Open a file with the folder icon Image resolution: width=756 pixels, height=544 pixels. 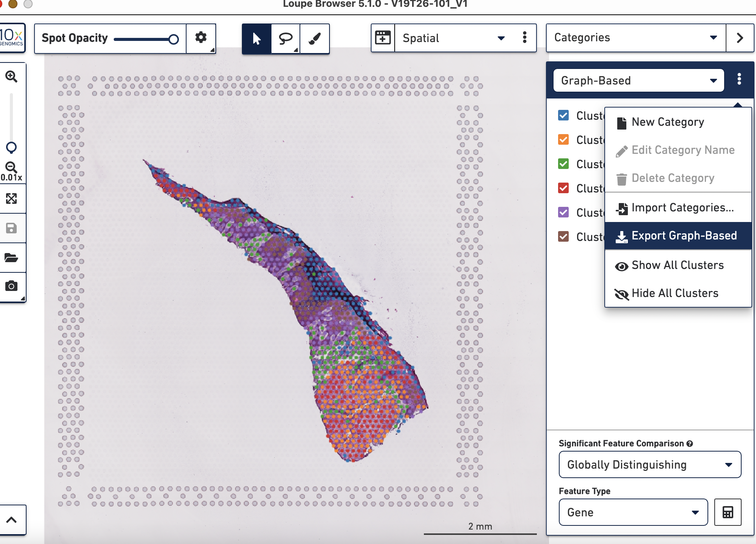(x=11, y=258)
